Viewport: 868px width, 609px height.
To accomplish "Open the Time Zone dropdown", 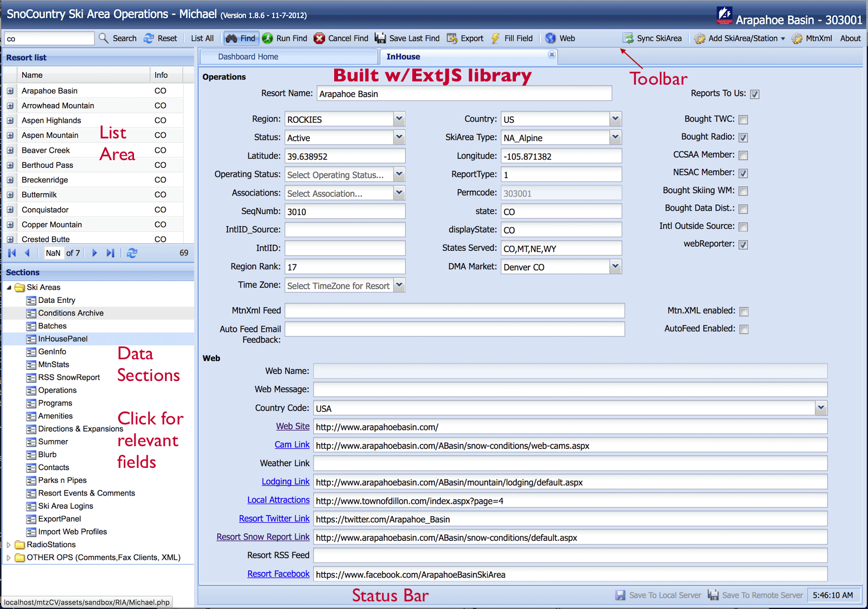I will (x=399, y=285).
